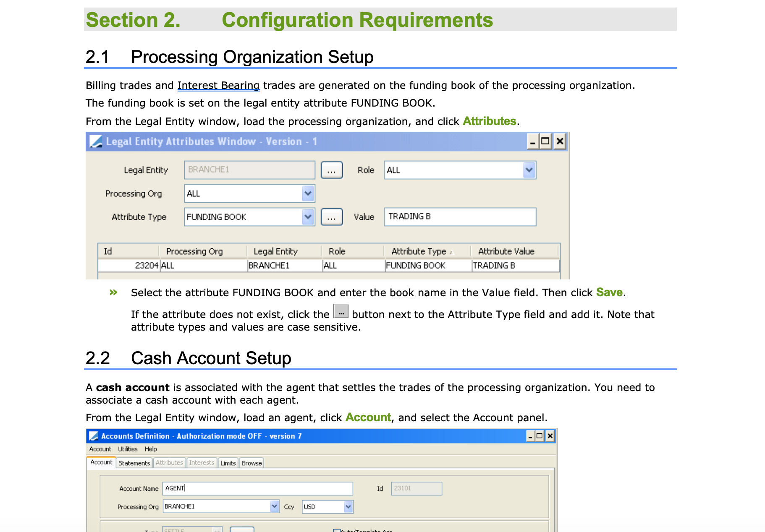Expand the Ccy USD dropdown
Viewport: 765px width, 532px height.
(348, 507)
